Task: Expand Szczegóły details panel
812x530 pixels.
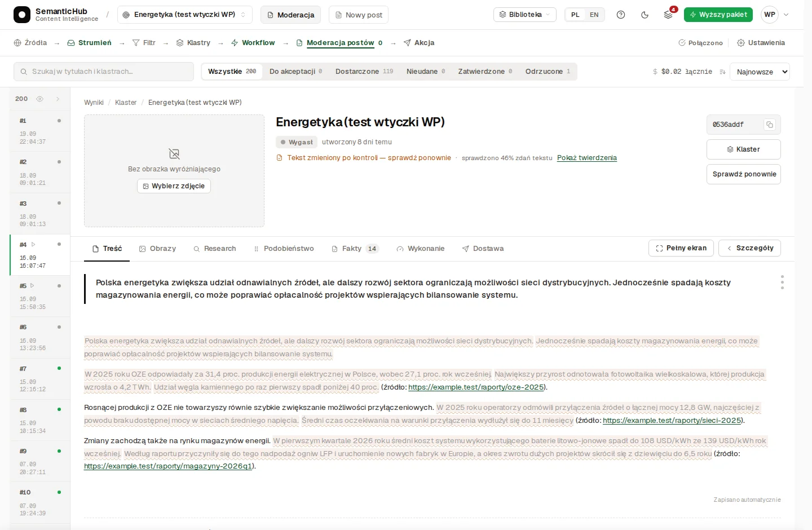Action: pyautogui.click(x=749, y=248)
